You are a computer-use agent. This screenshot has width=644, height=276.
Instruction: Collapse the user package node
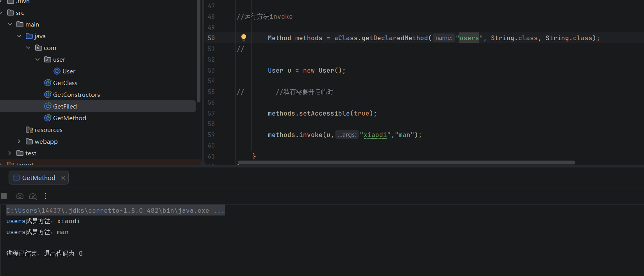[37, 59]
